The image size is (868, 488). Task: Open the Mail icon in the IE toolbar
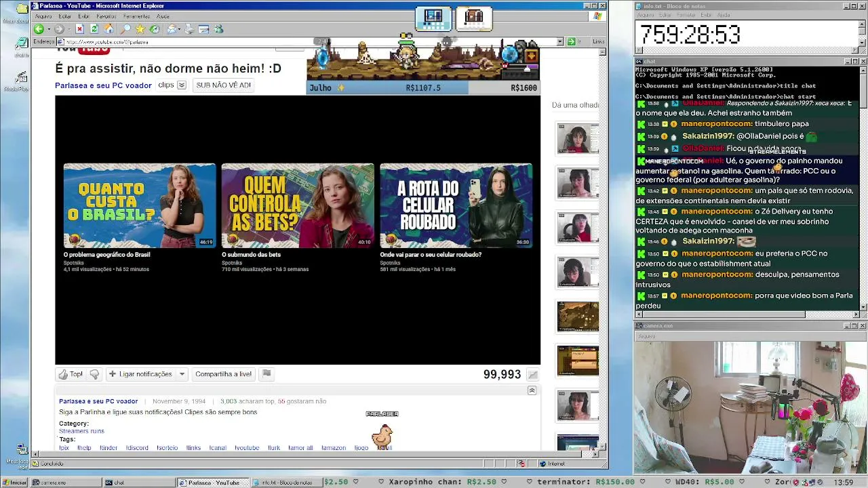tap(172, 29)
